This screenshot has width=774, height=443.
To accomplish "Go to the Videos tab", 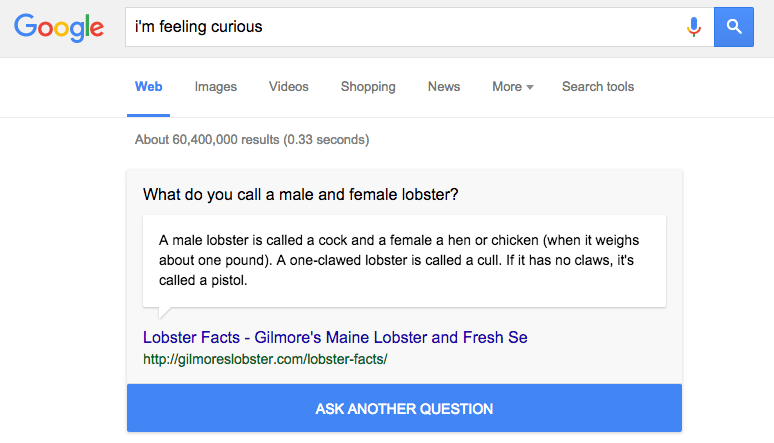I will coord(289,86).
